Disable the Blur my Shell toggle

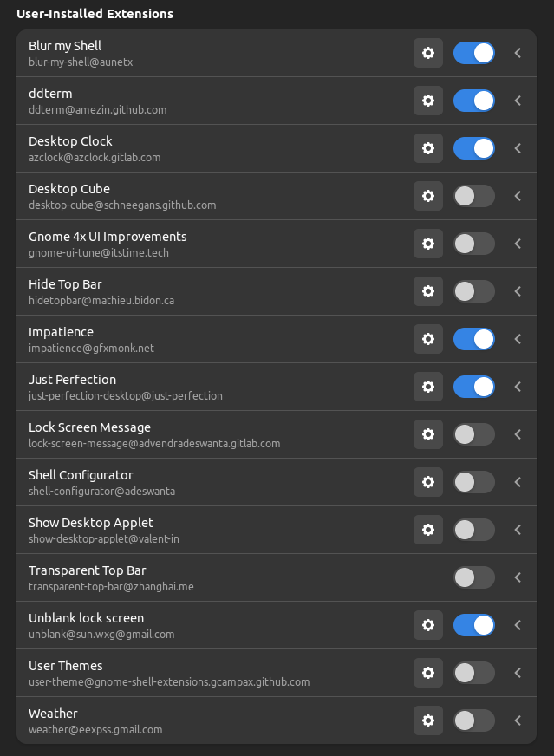coord(474,53)
